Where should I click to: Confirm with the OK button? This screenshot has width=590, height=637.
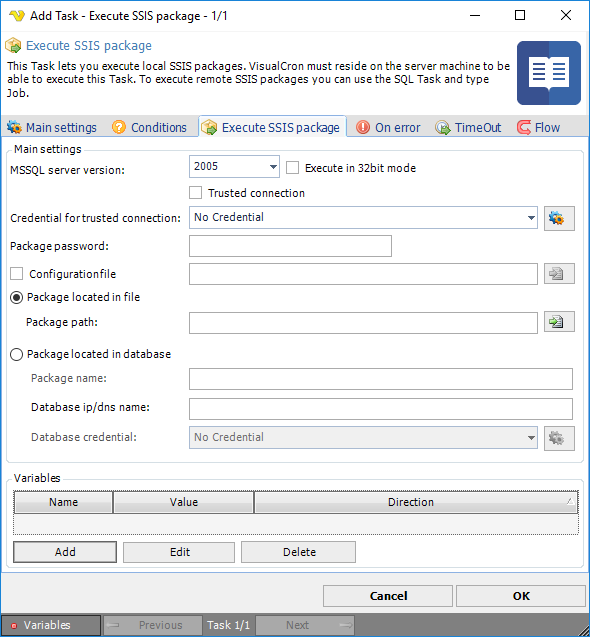(x=521, y=596)
